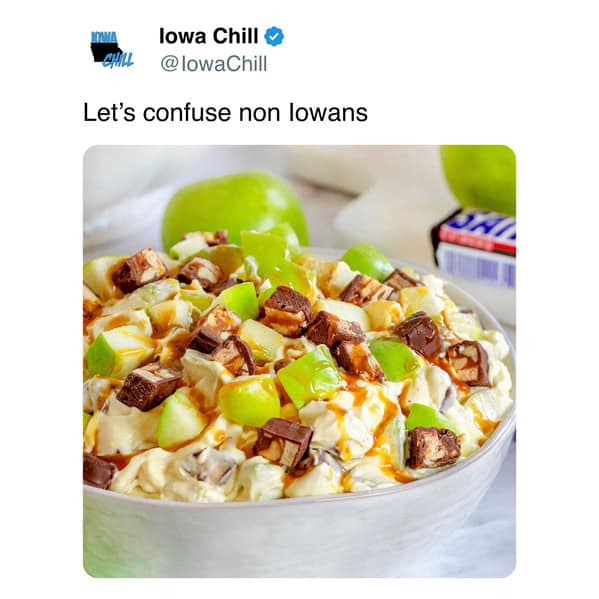The height and width of the screenshot is (599, 599).
Task: Click the Iowa Chill profile avatar logo
Action: click(x=112, y=50)
